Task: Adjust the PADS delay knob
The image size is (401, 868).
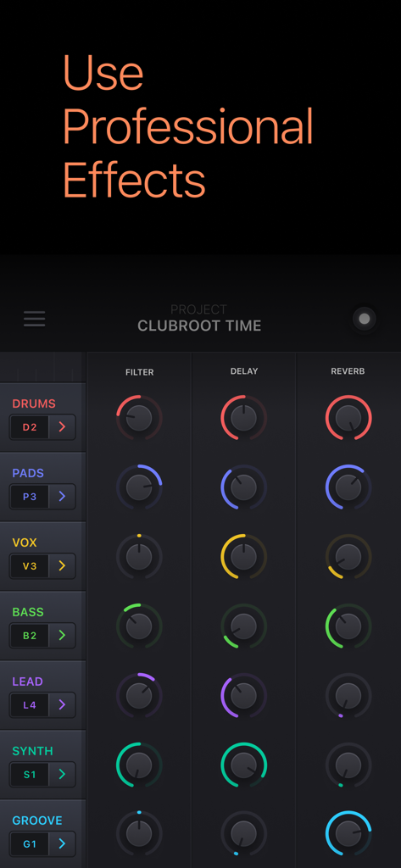Action: tap(243, 487)
